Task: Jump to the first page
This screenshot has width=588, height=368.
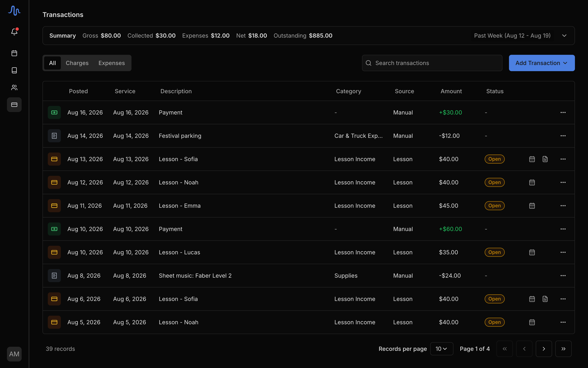Action: pyautogui.click(x=505, y=349)
